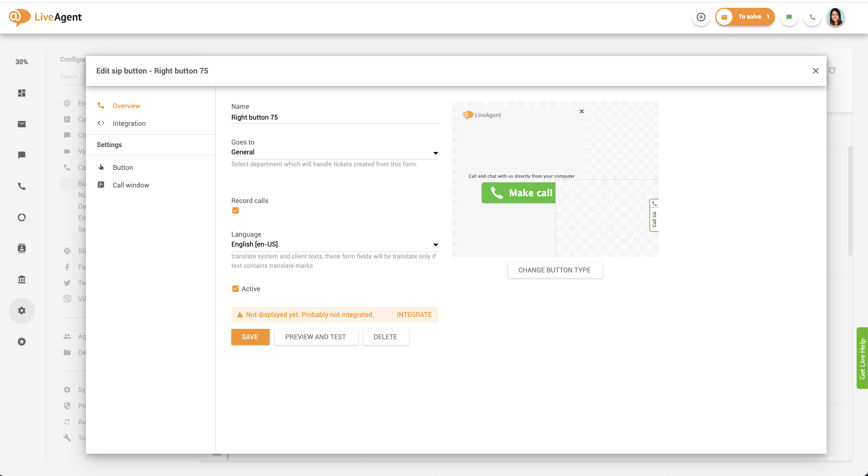Open the Customers contacts icon in sidebar
Viewport: 868px width, 476px height.
(21, 248)
